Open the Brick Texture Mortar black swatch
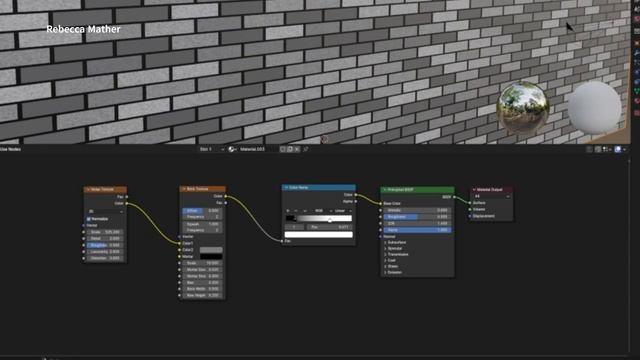640x360 pixels. (x=211, y=256)
